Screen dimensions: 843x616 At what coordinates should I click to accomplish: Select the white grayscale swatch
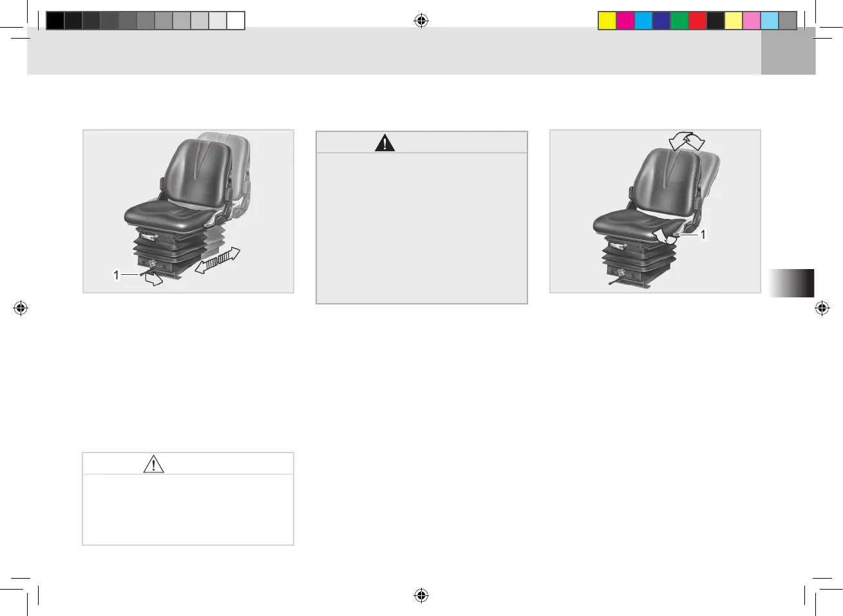[x=236, y=21]
